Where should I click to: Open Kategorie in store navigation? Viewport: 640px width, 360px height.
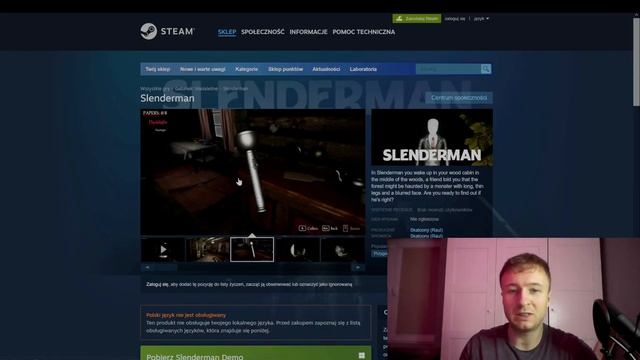pos(246,69)
